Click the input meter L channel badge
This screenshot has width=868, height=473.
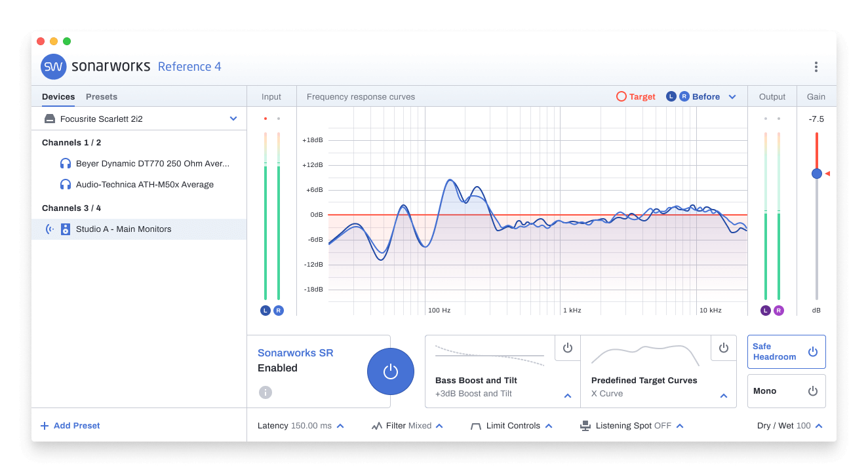click(266, 311)
